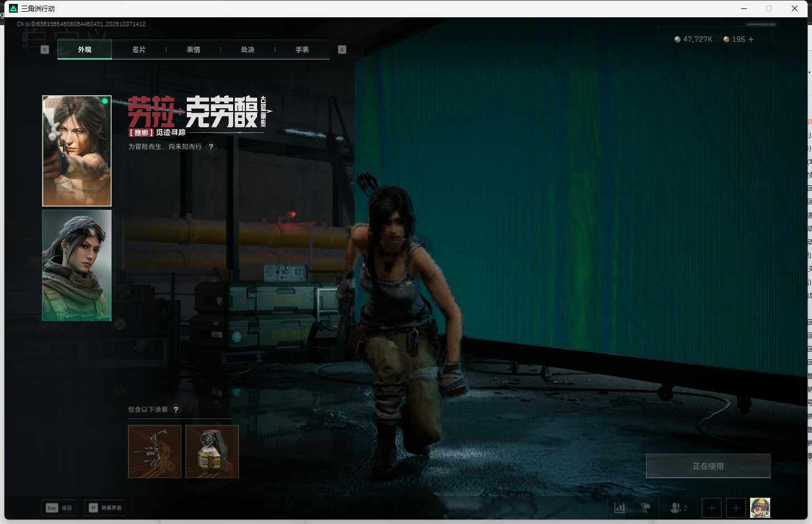Open the 手表 tab
Viewport: 812px width, 524px height.
pyautogui.click(x=302, y=50)
